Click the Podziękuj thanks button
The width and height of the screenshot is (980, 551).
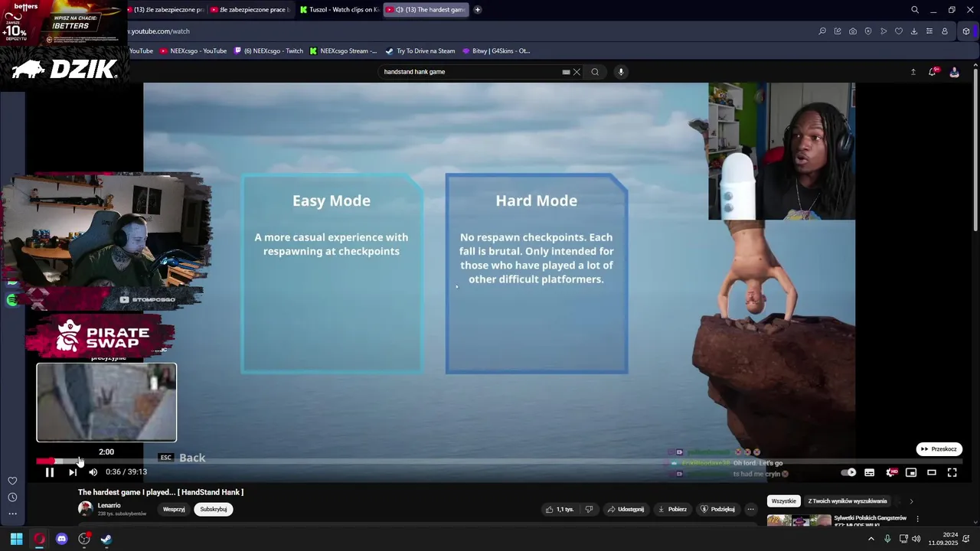(x=717, y=509)
